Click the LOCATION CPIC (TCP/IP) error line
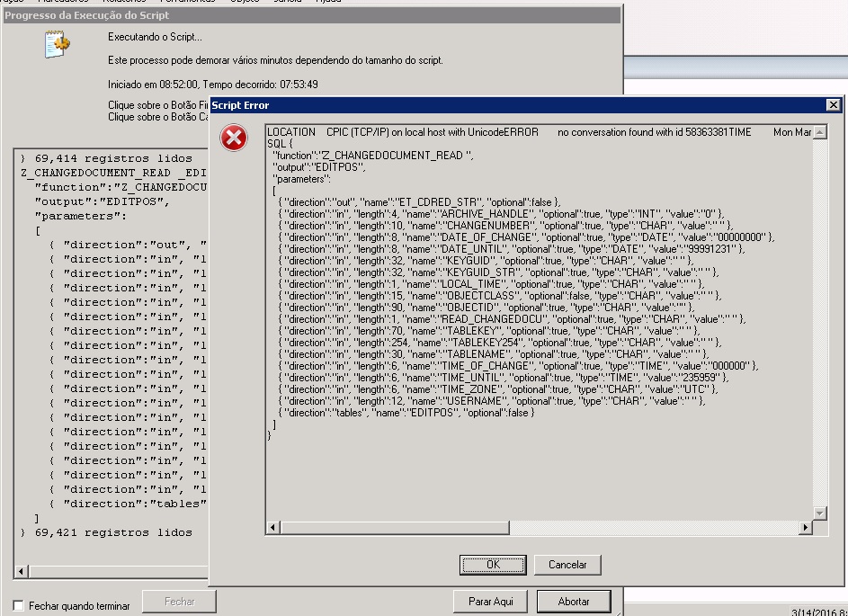This screenshot has width=848, height=616. point(539,132)
